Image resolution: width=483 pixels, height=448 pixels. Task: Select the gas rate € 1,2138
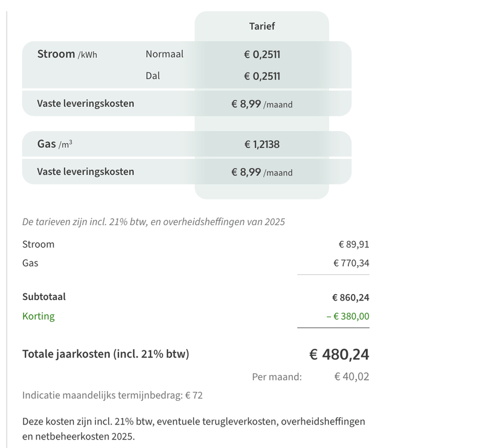click(x=262, y=144)
